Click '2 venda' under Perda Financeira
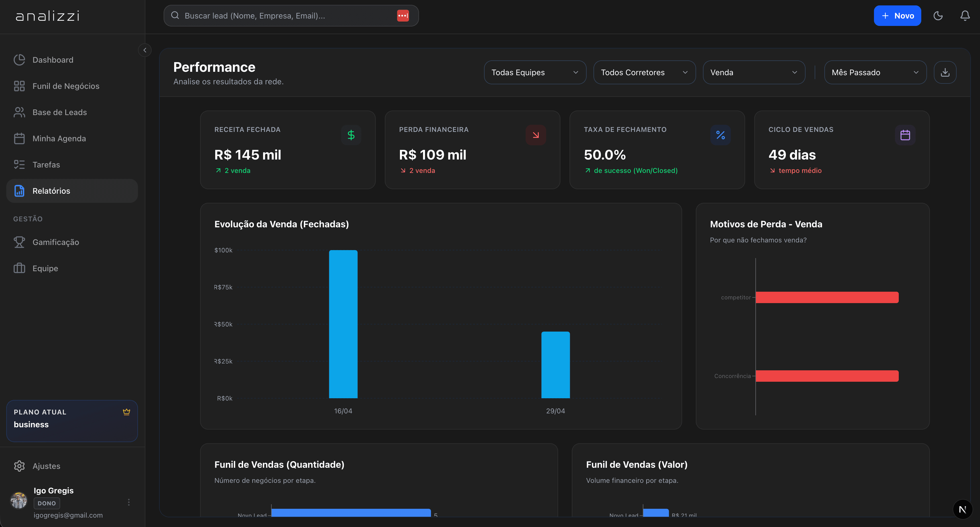The width and height of the screenshot is (980, 527). [422, 170]
